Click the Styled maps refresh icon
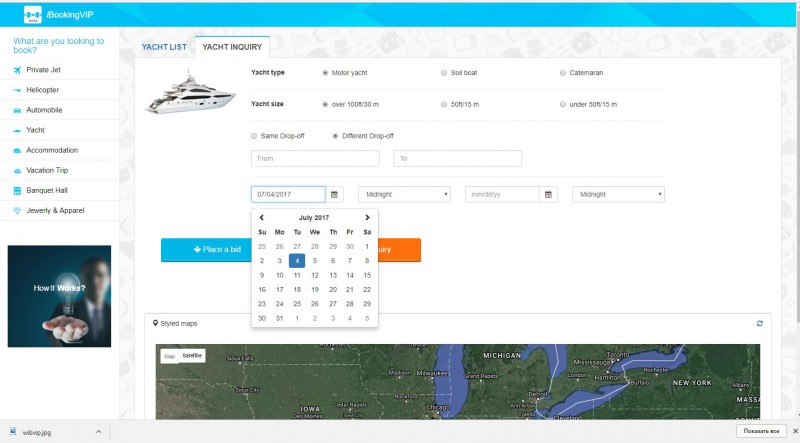 (x=760, y=324)
